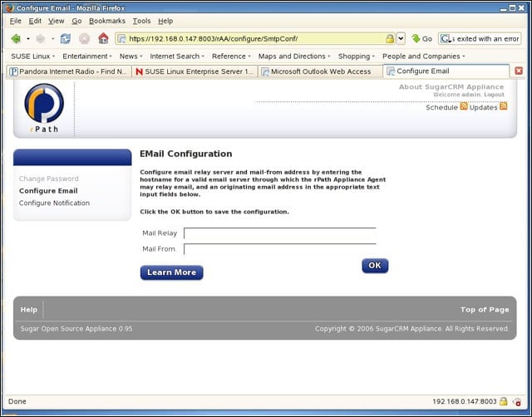Click the Updates link
The image size is (532, 417).
[x=484, y=107]
